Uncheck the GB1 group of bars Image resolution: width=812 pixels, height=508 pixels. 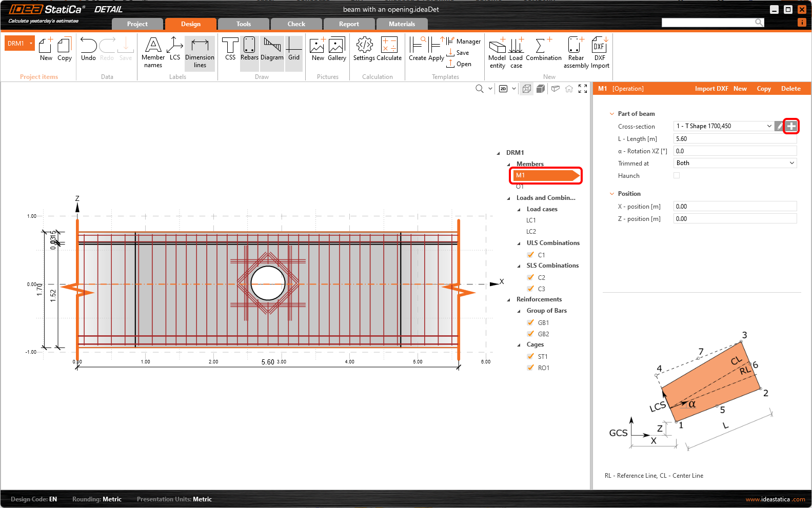click(x=531, y=322)
